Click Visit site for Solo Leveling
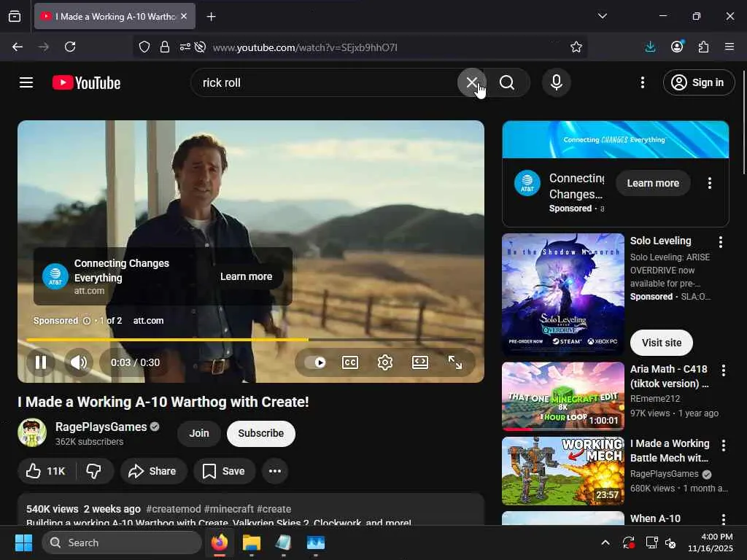The height and width of the screenshot is (560, 747). point(661,343)
